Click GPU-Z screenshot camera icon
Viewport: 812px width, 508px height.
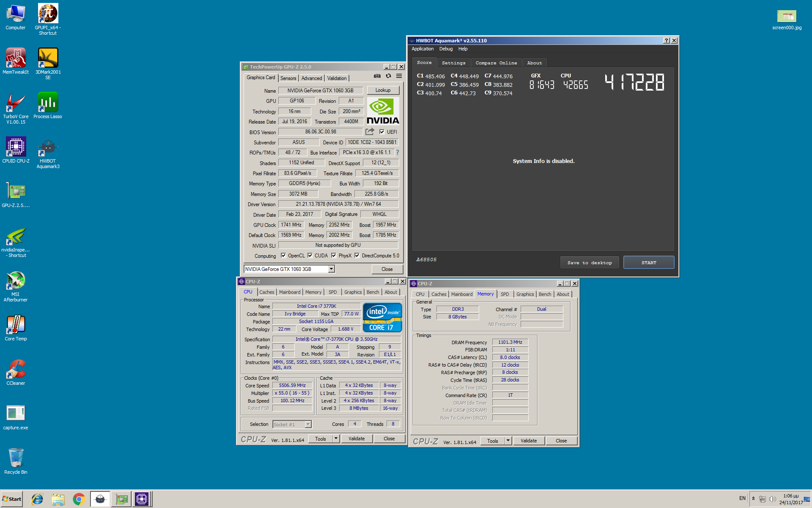click(x=377, y=76)
